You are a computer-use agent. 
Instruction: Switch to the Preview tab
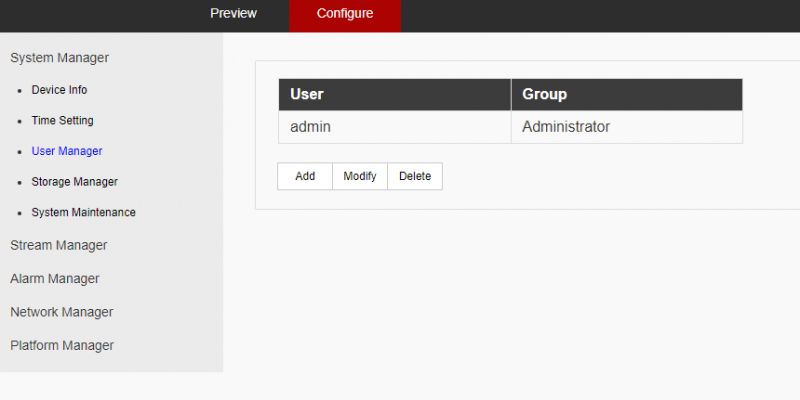[233, 14]
